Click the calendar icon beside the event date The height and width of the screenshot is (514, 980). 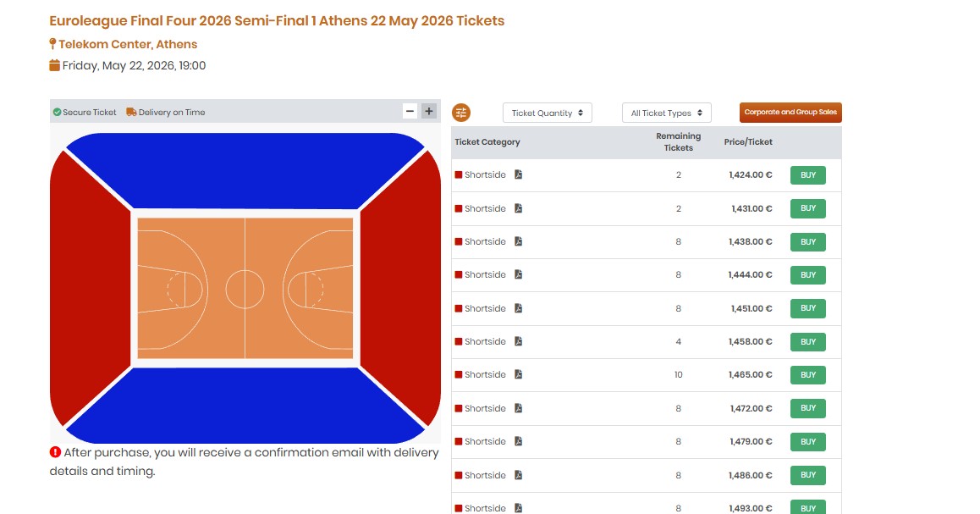coord(53,65)
